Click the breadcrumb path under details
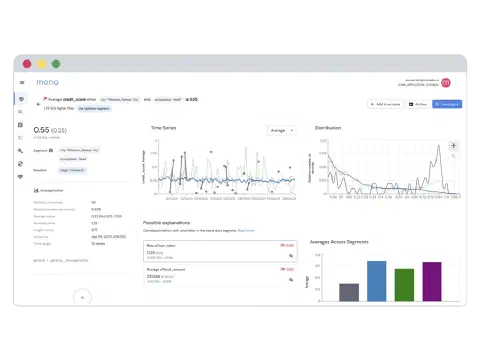480x361 pixels. (61, 260)
